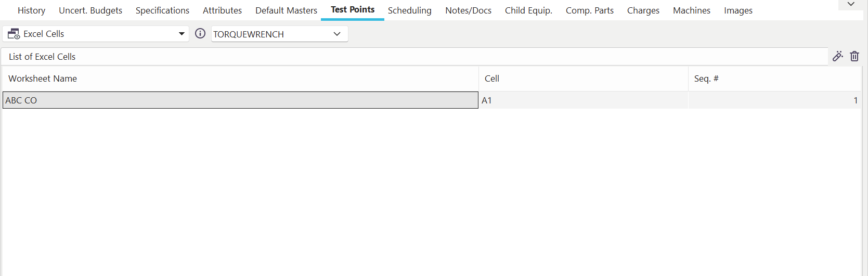Go to the Specifications tab
The image size is (868, 276).
(x=162, y=10)
